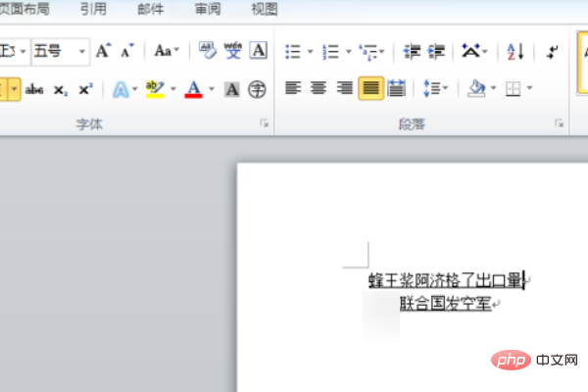This screenshot has width=588, height=392.
Task: Click the enclosed character icon
Action: point(257,89)
